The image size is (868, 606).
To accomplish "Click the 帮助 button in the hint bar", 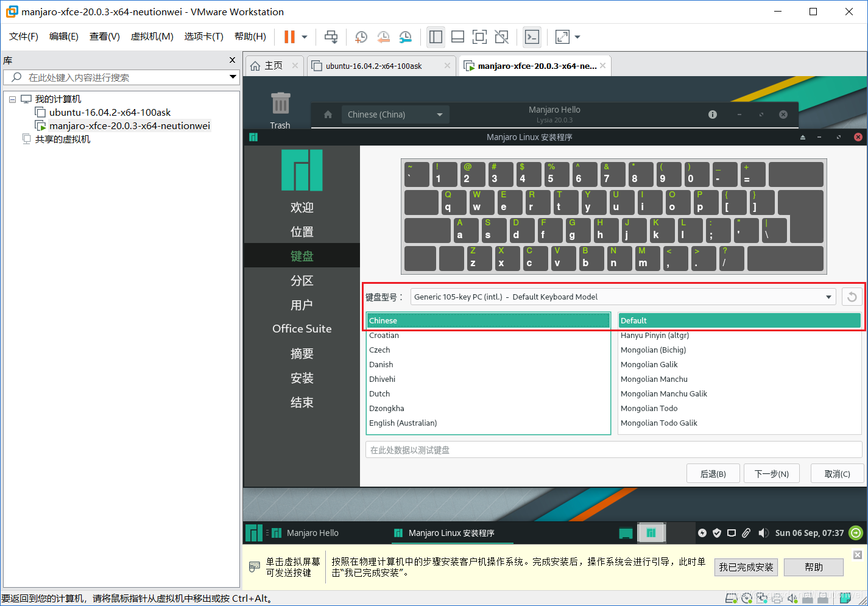I will 813,567.
